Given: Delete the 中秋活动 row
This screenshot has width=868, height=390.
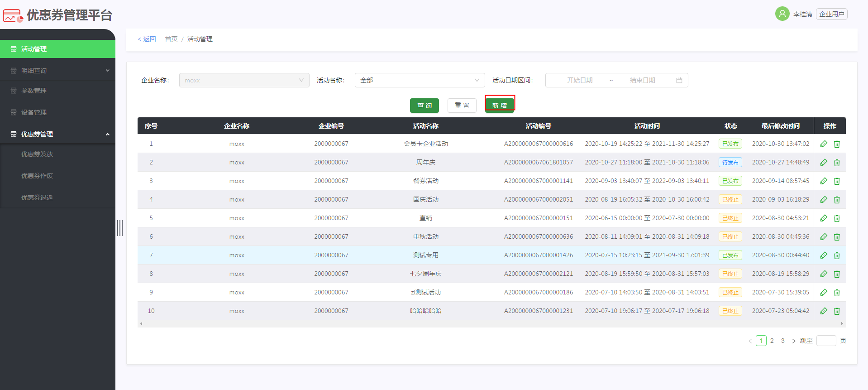Looking at the screenshot, I should [x=837, y=237].
